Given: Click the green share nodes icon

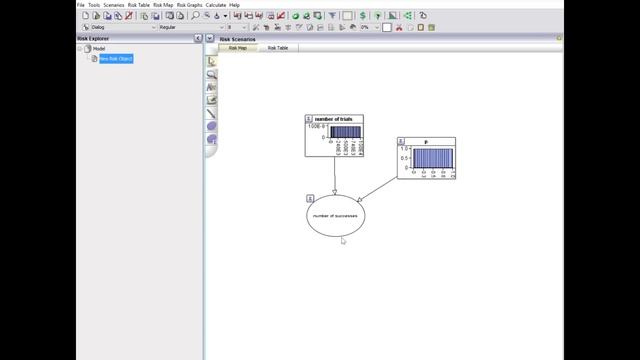Looking at the screenshot, I should [407, 16].
